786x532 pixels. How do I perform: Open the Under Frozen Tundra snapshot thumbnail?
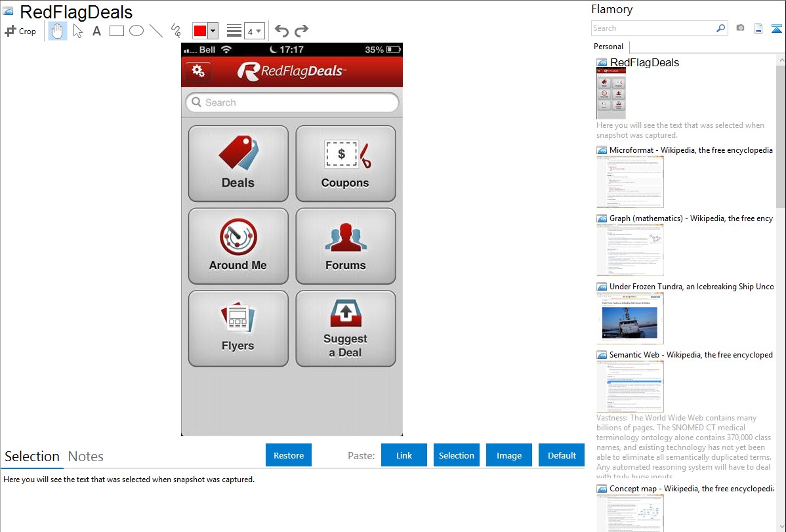630,318
